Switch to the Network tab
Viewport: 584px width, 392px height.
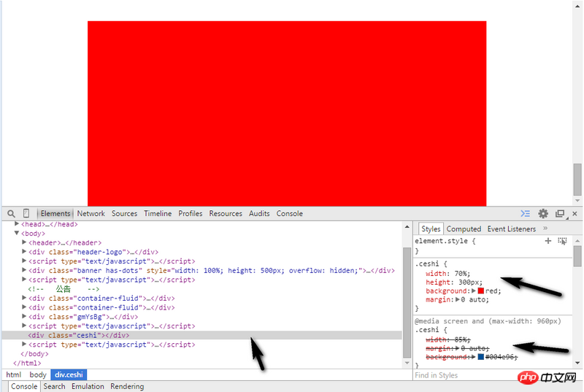pyautogui.click(x=91, y=213)
